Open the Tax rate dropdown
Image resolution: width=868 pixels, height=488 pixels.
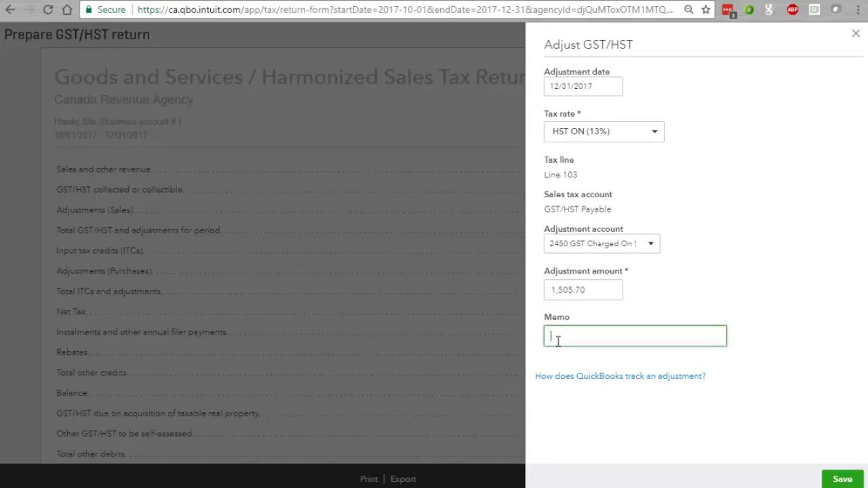[x=604, y=131]
